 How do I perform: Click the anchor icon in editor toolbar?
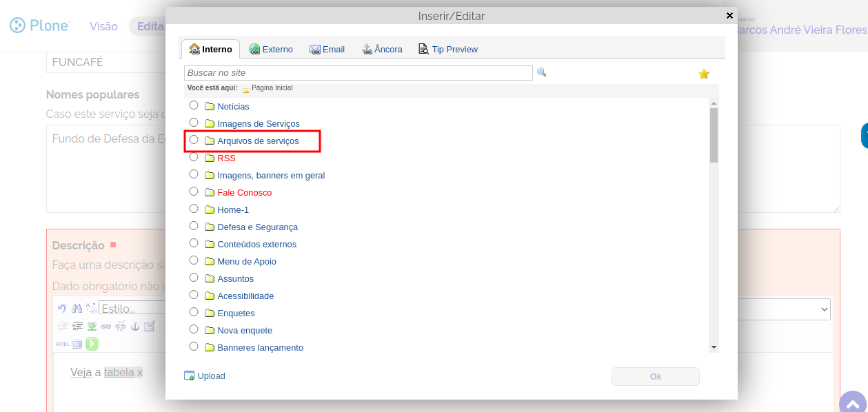(x=135, y=326)
